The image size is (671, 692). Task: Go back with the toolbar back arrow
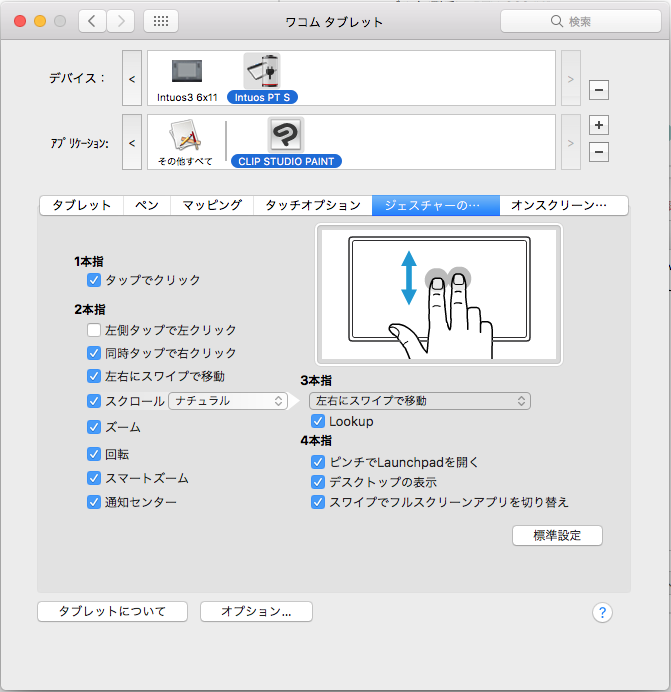tap(92, 21)
